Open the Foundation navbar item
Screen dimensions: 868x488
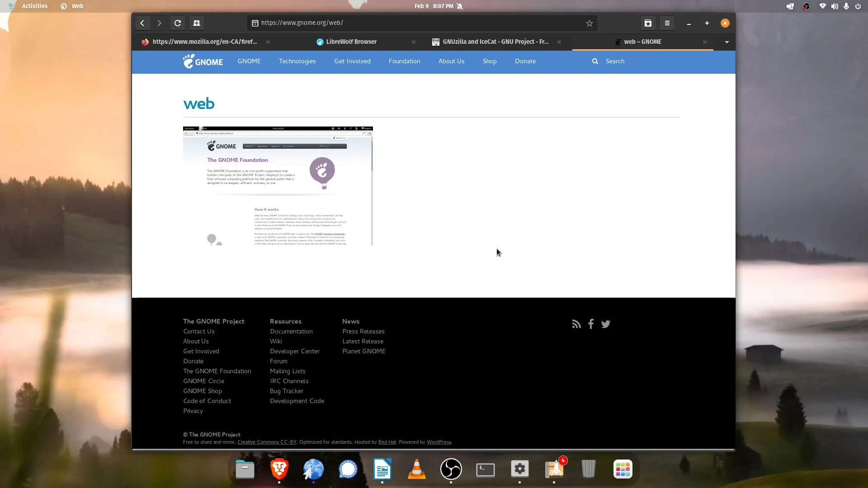click(404, 61)
